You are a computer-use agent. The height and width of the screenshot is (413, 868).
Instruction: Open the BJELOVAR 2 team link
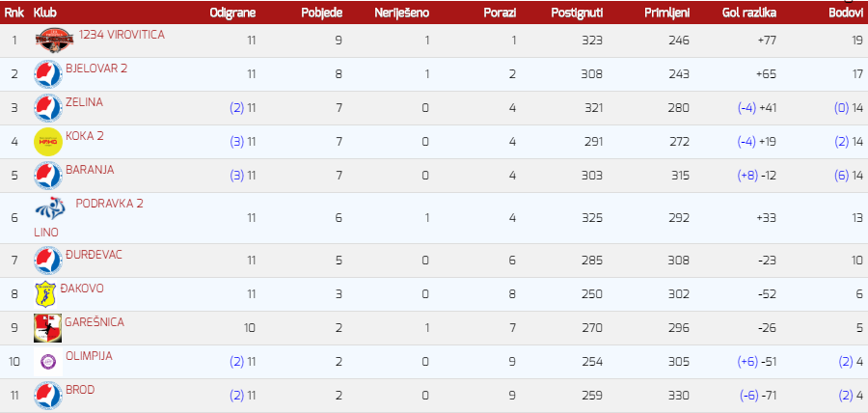point(96,69)
